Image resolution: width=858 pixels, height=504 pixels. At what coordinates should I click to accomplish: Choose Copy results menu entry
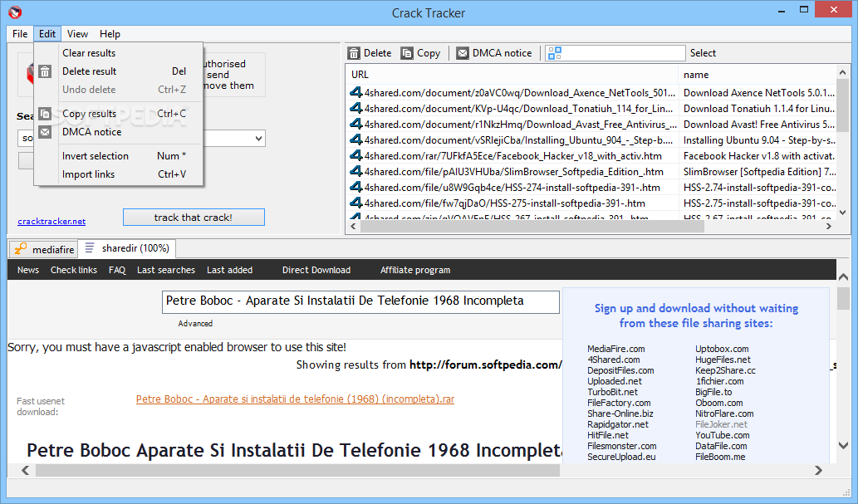(x=118, y=114)
